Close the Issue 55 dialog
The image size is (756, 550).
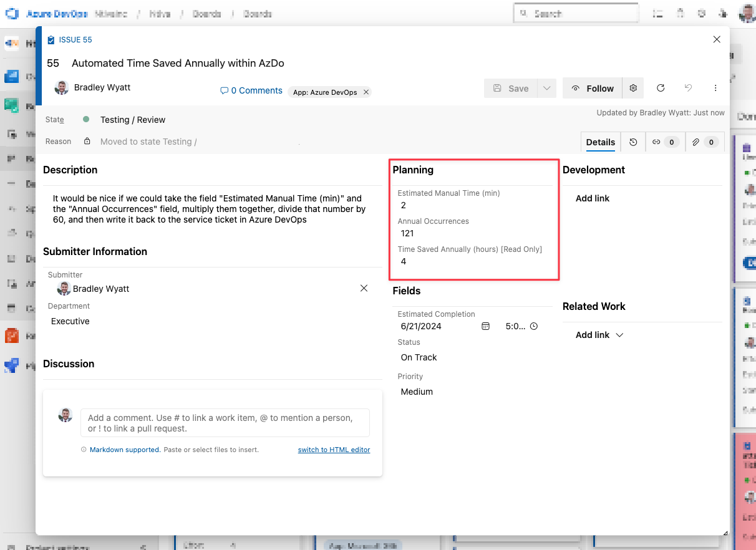point(717,39)
